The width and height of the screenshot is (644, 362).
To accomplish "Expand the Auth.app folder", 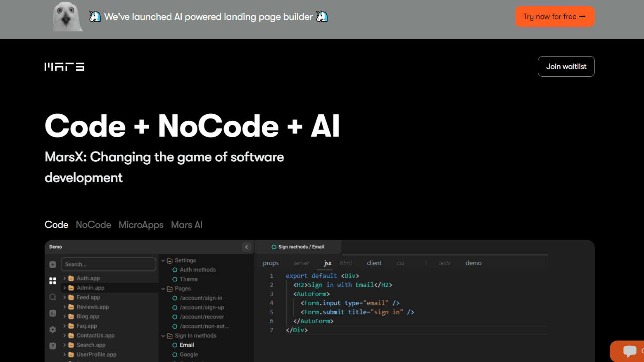I will (x=65, y=278).
